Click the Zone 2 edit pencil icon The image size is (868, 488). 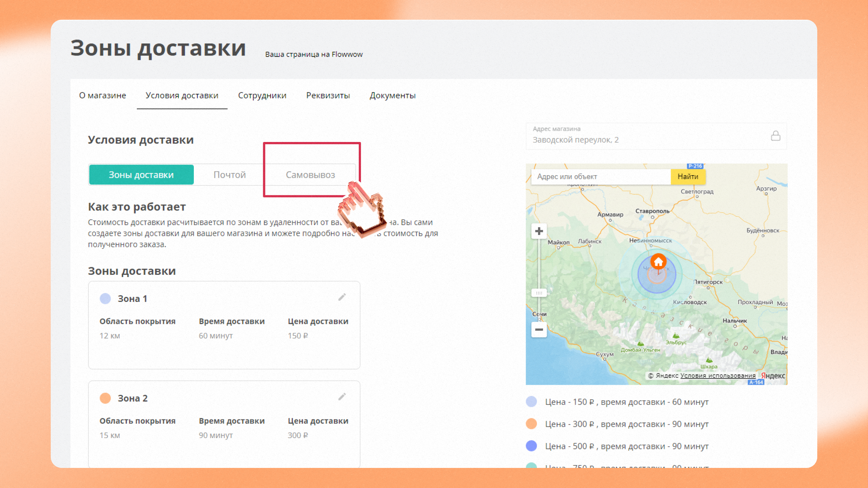click(342, 397)
